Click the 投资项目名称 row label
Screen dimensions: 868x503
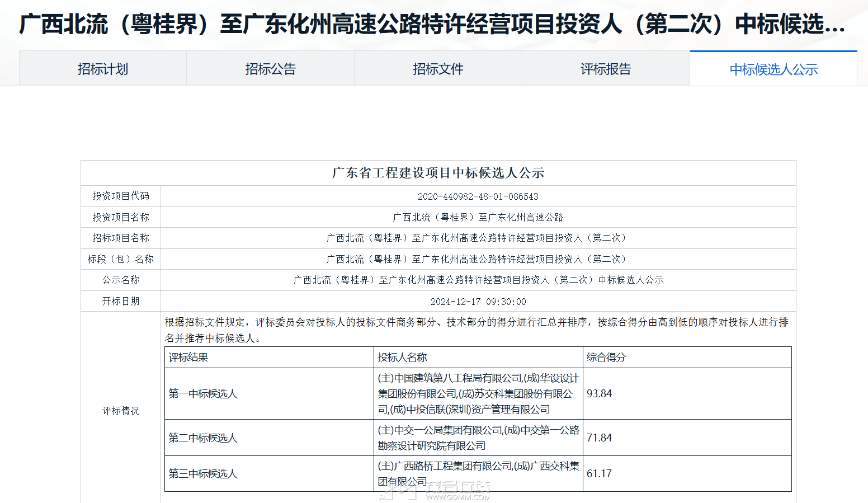click(121, 217)
